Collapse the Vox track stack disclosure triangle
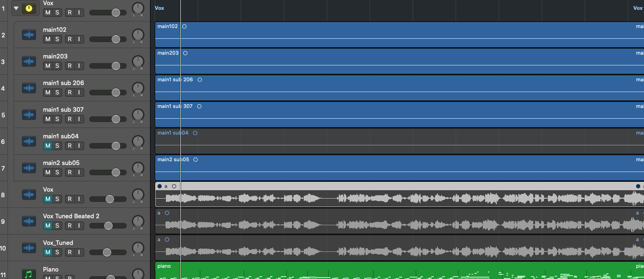The image size is (644, 279). 16,8
